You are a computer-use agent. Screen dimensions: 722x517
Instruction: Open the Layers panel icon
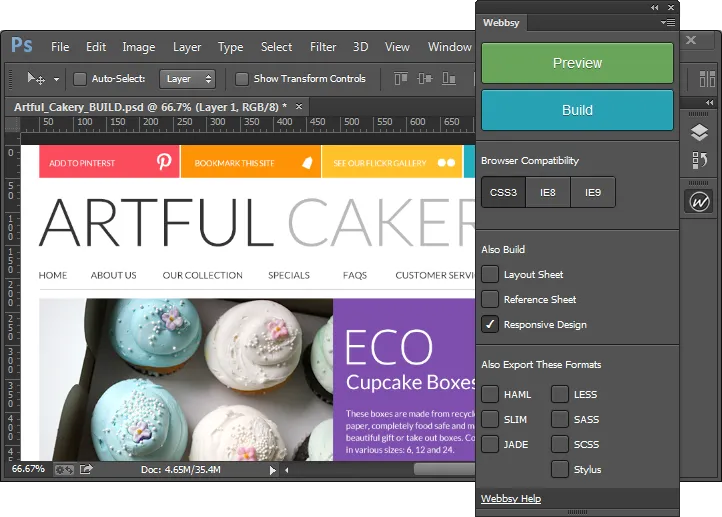[700, 132]
